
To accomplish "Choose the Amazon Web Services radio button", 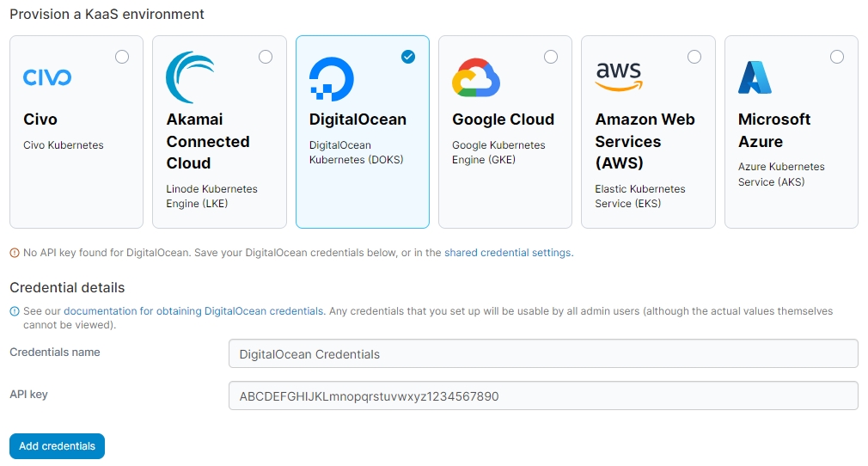I will coord(694,57).
